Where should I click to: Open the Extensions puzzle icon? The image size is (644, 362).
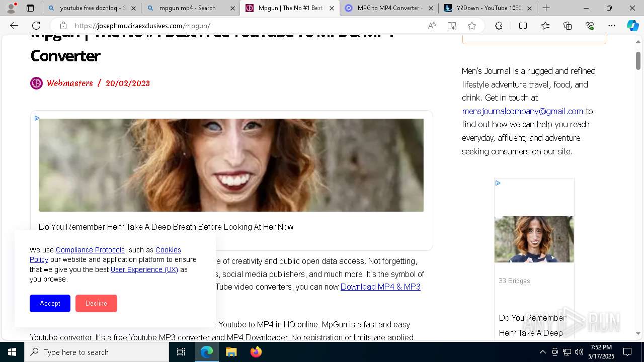pos(499,26)
